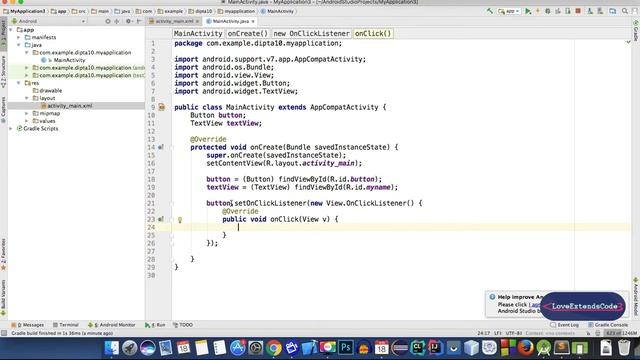Click tool window toggle icon in status bar corner
Screen dimensions: 640x360
pos(4,333)
